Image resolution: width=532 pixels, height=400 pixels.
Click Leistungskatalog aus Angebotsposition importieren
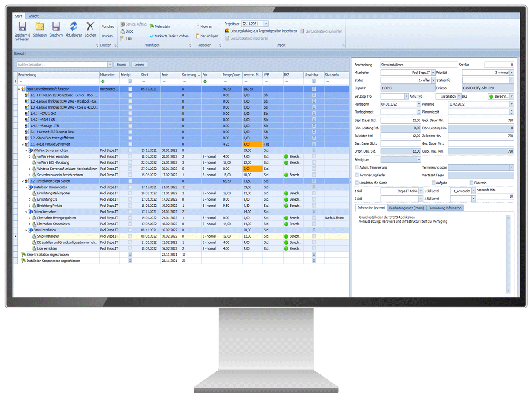[x=227, y=31]
